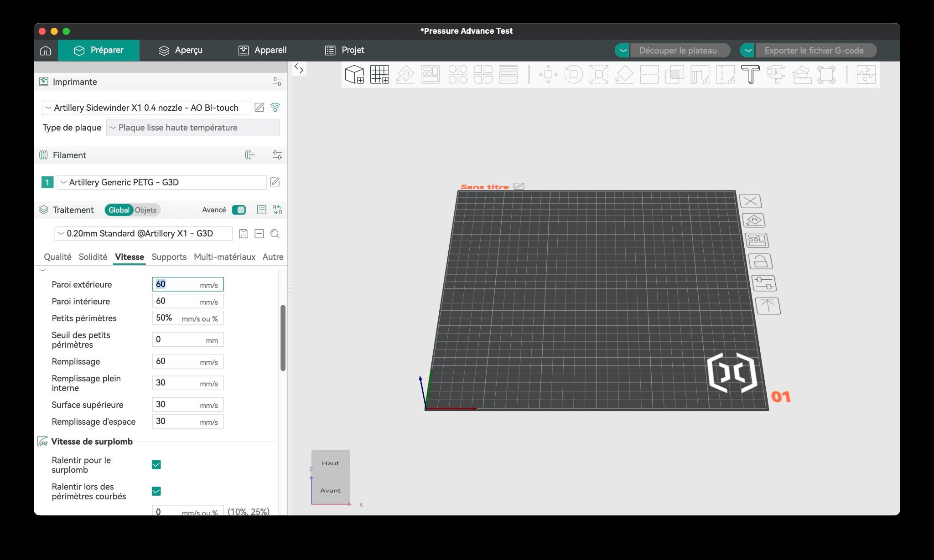Screen dimensions: 934x560
Task: Open the Assembly view puzzle icon
Action: click(x=866, y=74)
